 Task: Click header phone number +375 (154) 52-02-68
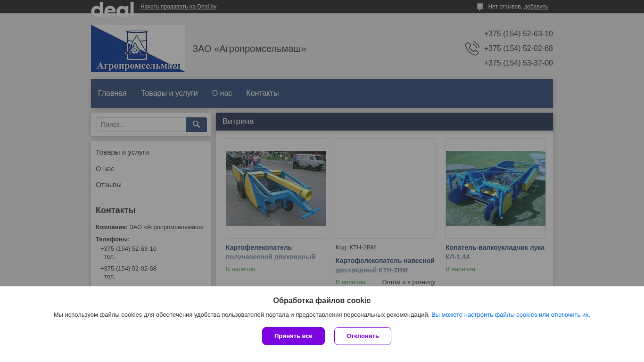518,49
